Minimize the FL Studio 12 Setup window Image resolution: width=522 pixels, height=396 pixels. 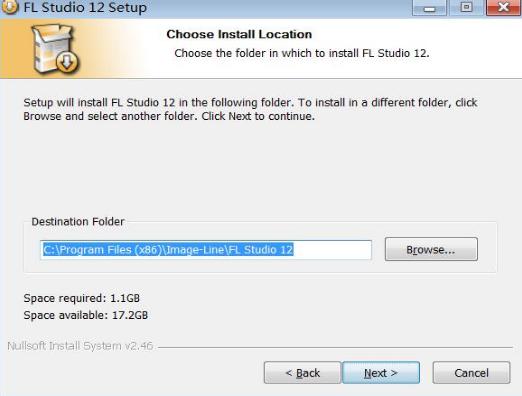[429, 7]
